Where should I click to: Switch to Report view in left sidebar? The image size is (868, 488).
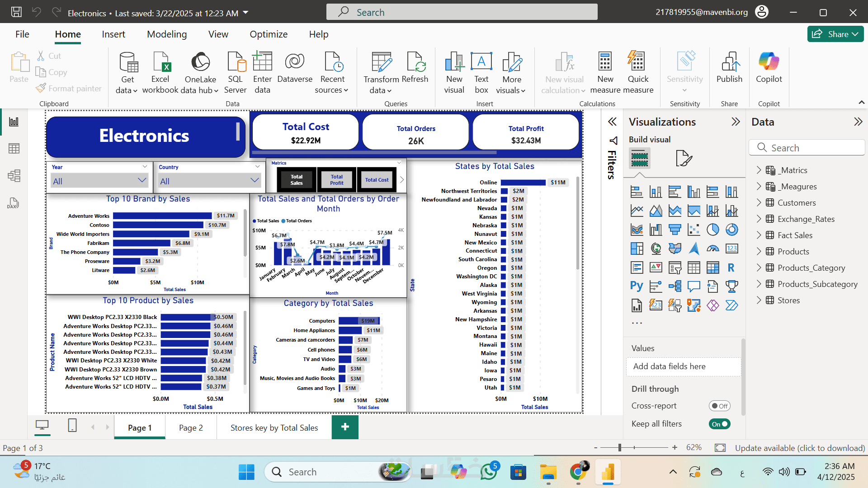(x=14, y=122)
